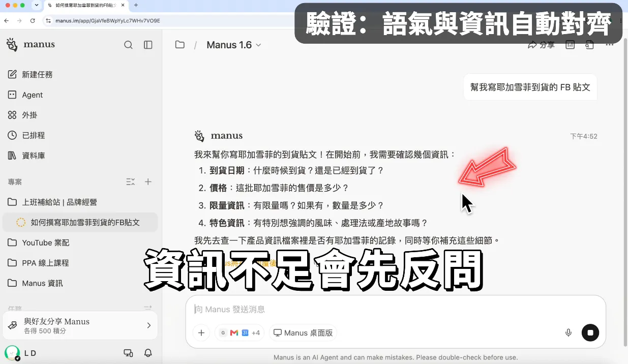Screen dimensions: 628x364
Task: Open 與好友分享 Manus referral banner
Action: tap(80, 325)
